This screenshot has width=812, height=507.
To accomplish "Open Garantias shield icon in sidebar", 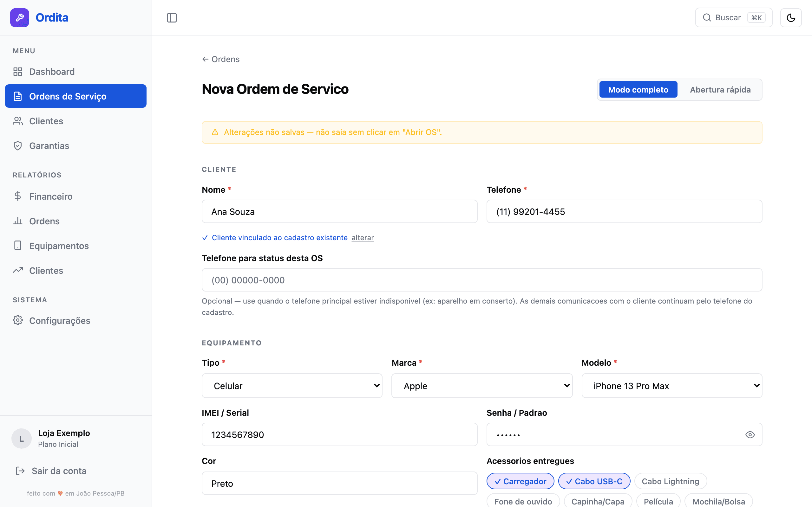I will point(18,146).
